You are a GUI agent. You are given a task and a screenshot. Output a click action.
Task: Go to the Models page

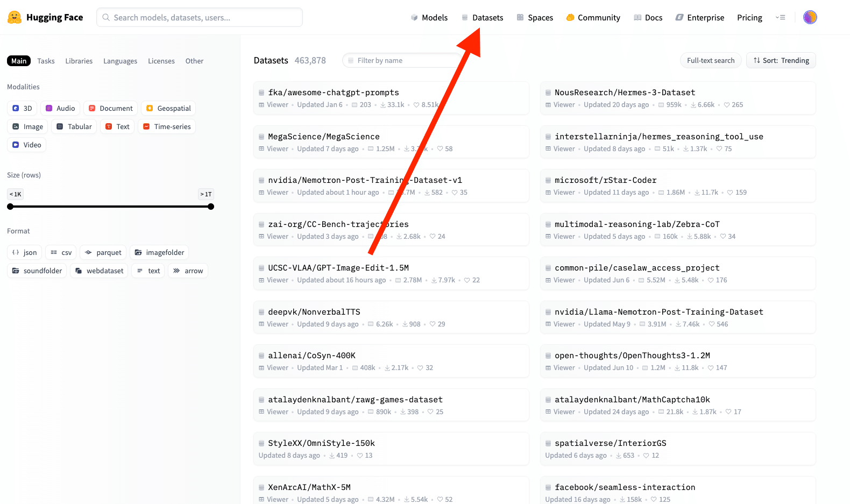[x=429, y=18]
